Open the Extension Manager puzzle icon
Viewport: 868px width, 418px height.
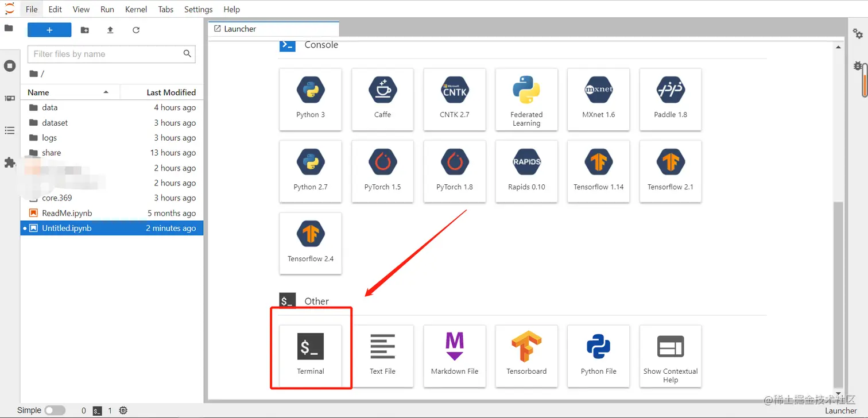pos(10,162)
